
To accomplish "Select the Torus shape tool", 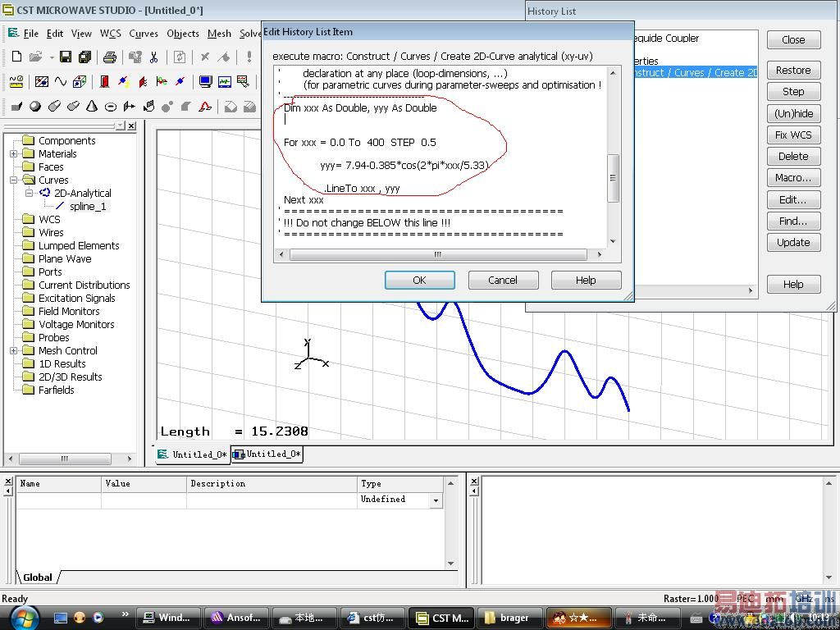I will click(111, 107).
